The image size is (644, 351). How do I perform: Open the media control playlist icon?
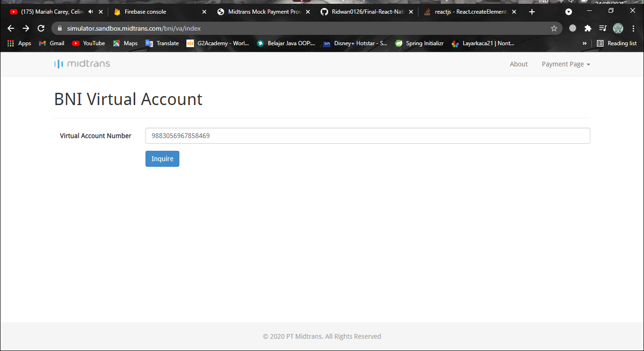[603, 28]
